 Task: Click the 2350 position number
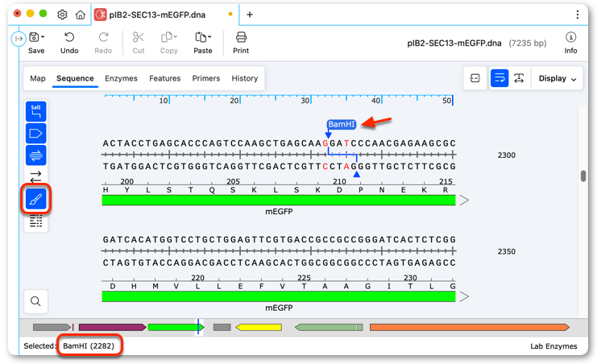tap(507, 252)
